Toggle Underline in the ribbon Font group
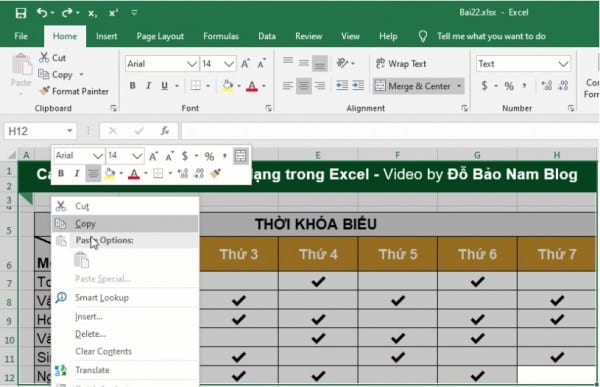This screenshot has height=387, width=600. point(165,85)
